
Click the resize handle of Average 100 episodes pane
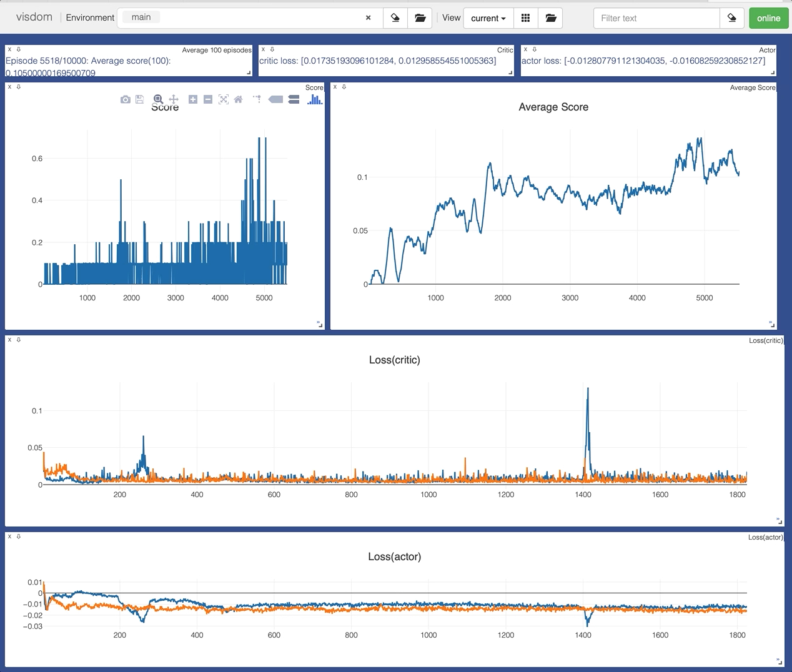pos(249,72)
